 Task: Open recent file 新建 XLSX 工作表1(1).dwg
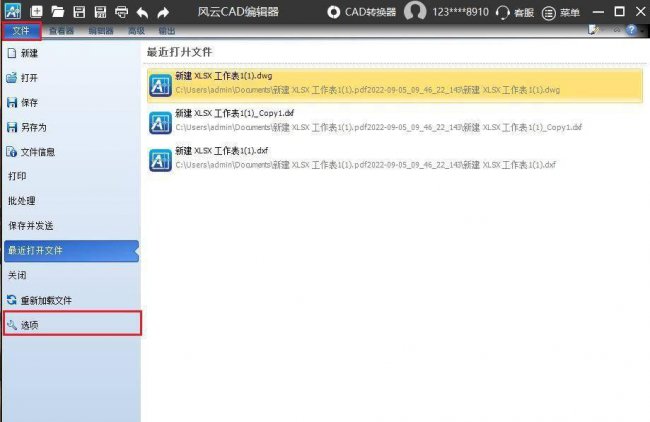[395, 85]
